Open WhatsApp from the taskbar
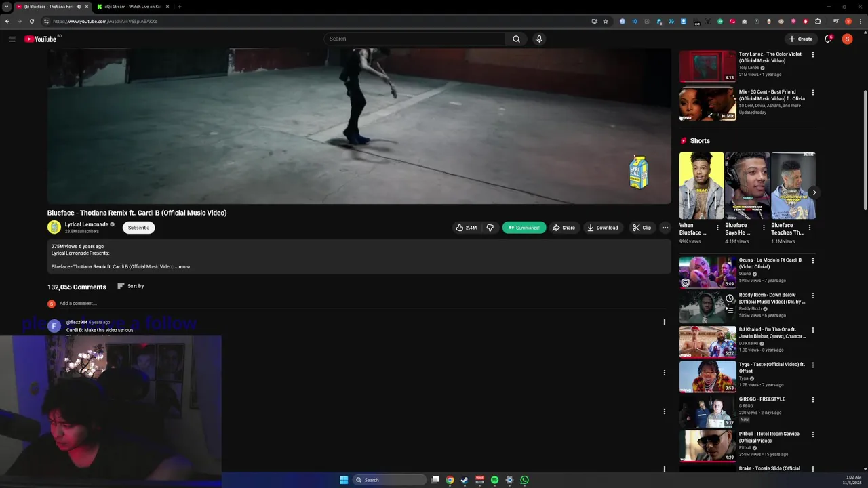The width and height of the screenshot is (868, 488). click(x=524, y=480)
